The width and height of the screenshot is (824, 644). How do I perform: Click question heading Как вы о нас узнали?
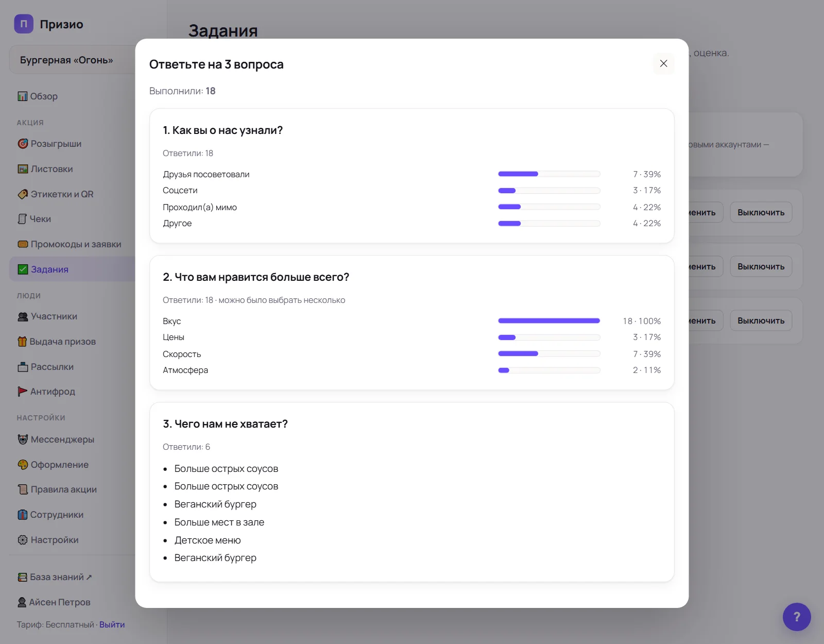222,130
